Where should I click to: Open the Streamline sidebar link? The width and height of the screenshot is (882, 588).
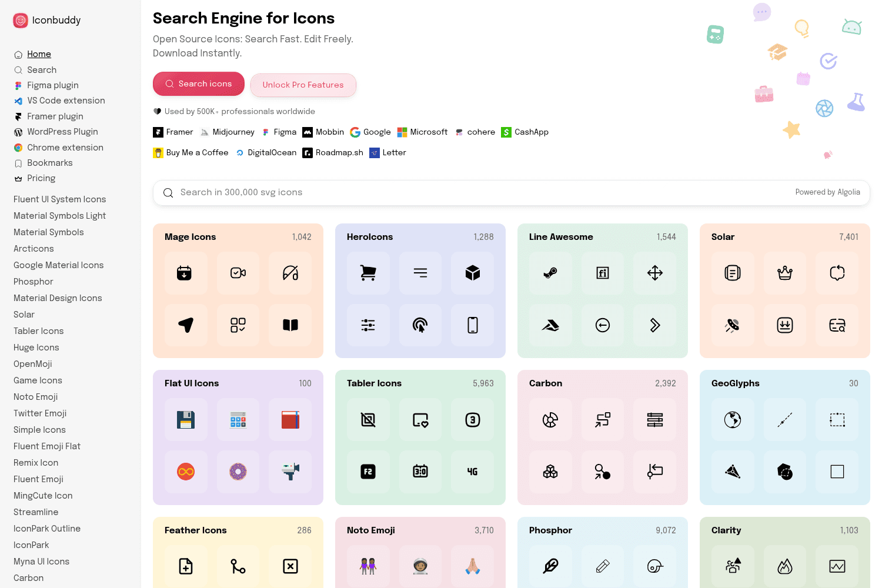[36, 512]
